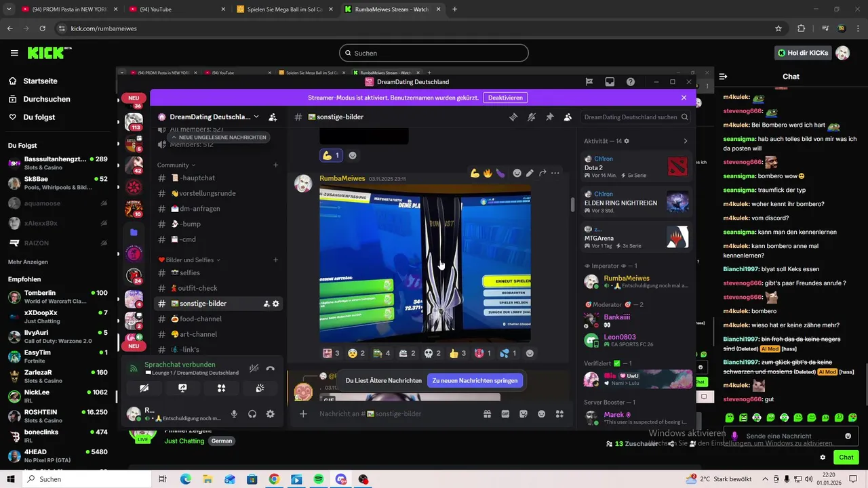The height and width of the screenshot is (488, 868).
Task: Forward the RumbaMeiwes message
Action: tap(542, 174)
